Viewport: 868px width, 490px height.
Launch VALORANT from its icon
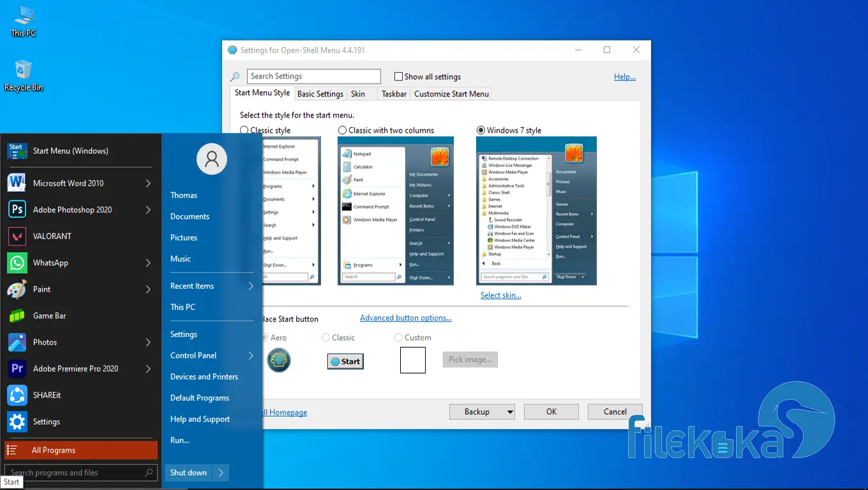click(x=17, y=236)
